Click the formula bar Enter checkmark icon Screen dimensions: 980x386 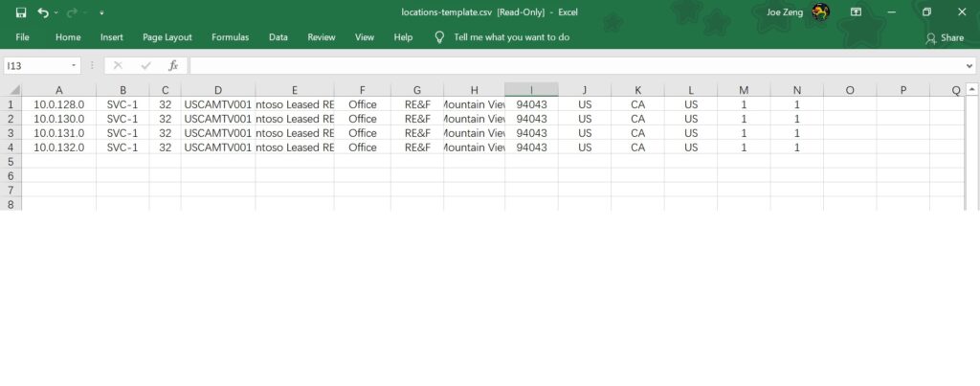145,65
